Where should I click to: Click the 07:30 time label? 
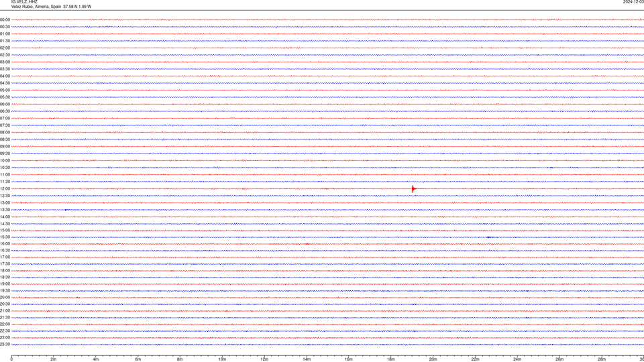pyautogui.click(x=5, y=125)
